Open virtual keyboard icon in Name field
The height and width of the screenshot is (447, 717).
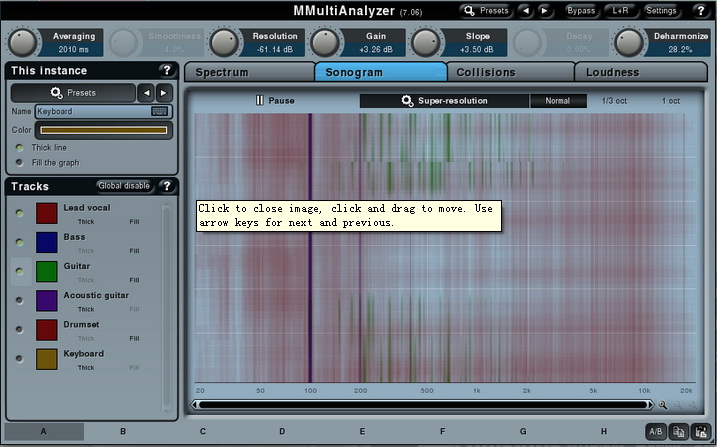tap(160, 111)
